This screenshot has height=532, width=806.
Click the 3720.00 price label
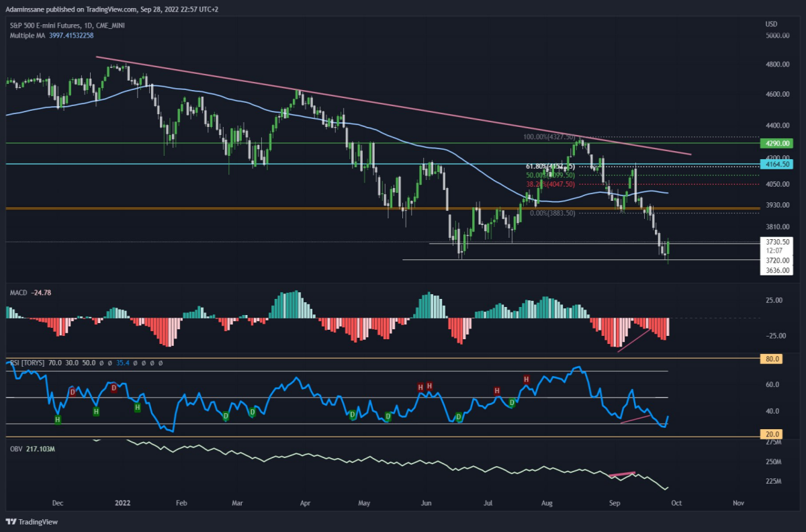pos(776,260)
